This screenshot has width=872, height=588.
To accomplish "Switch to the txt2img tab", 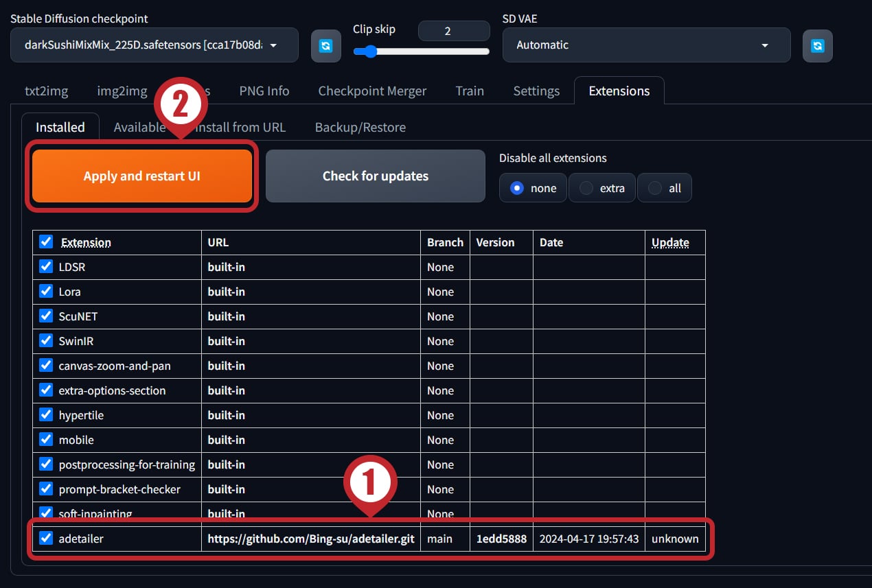I will tap(47, 91).
